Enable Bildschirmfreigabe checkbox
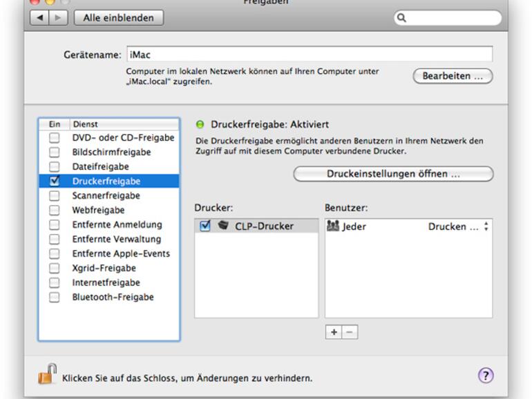 pyautogui.click(x=55, y=152)
